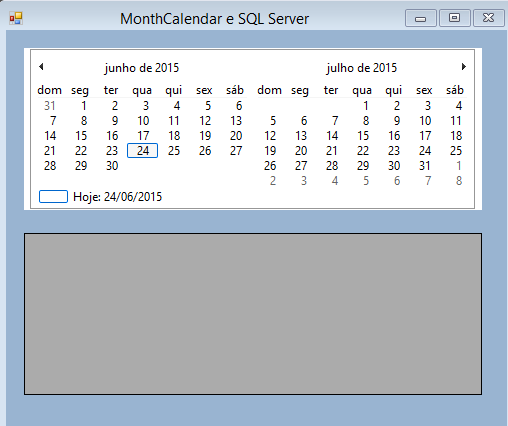Choose July 31 in the right calendar
This screenshot has width=508, height=426.
[x=425, y=166]
